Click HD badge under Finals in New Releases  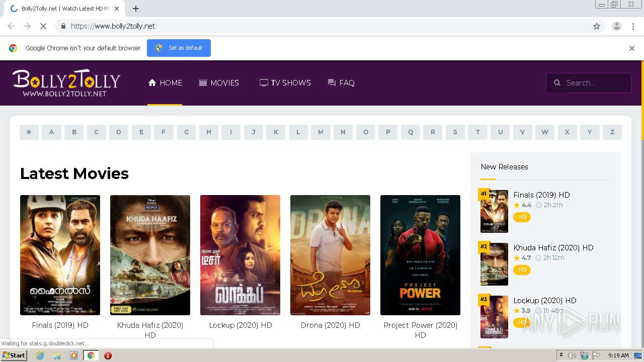point(522,217)
